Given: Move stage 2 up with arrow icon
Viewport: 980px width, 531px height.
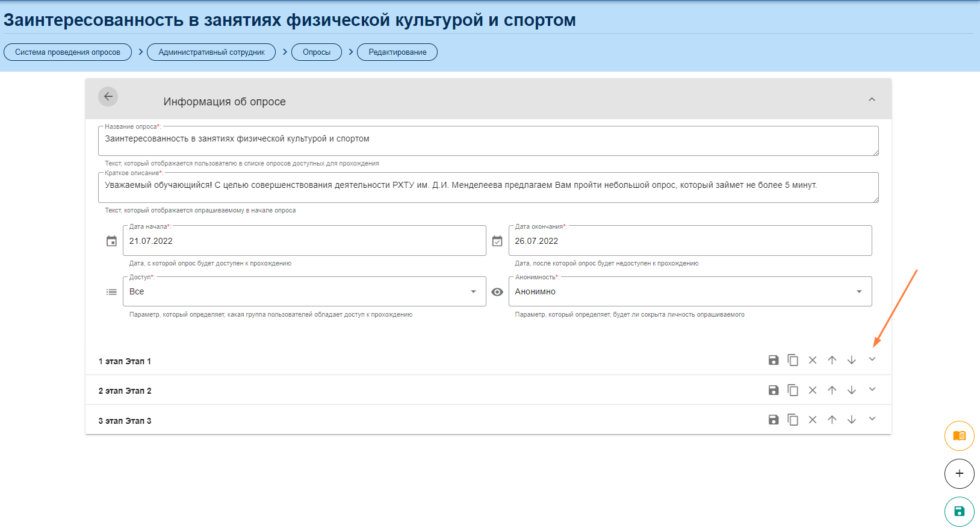Looking at the screenshot, I should (832, 390).
